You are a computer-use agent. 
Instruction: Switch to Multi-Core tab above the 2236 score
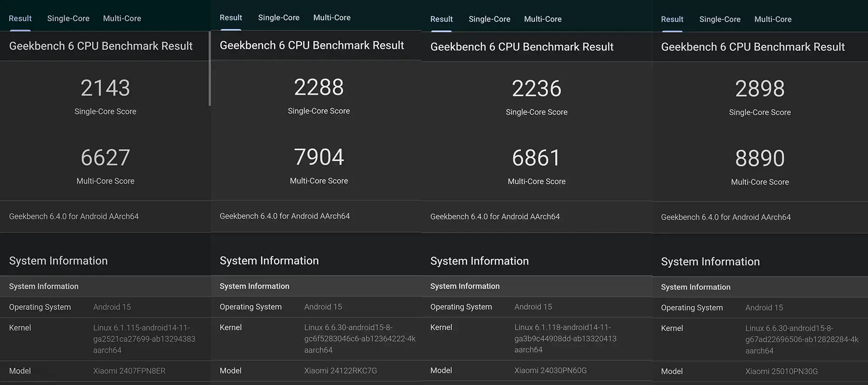543,19
